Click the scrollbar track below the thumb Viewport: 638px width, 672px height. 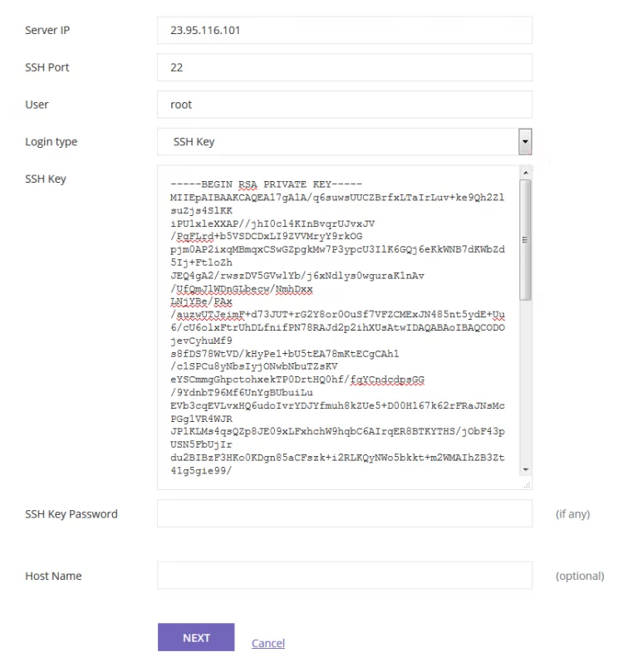point(526,381)
